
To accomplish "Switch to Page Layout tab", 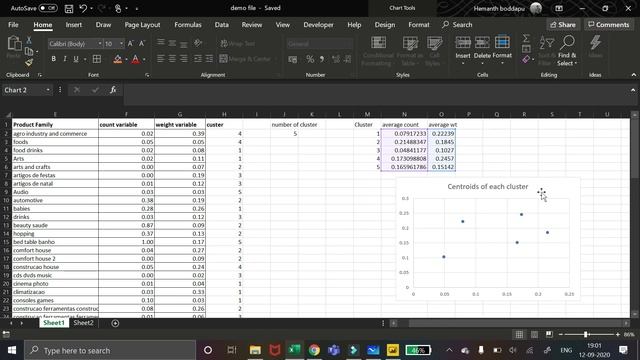I will (x=142, y=25).
